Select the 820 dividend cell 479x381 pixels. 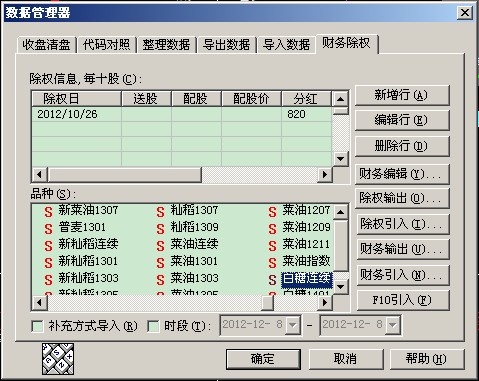pos(307,114)
